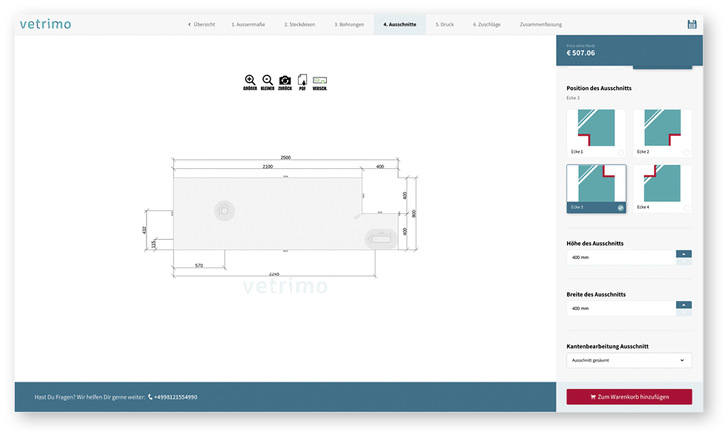728x437 pixels.
Task: Select Ecke 1 cutout position
Action: tap(596, 132)
